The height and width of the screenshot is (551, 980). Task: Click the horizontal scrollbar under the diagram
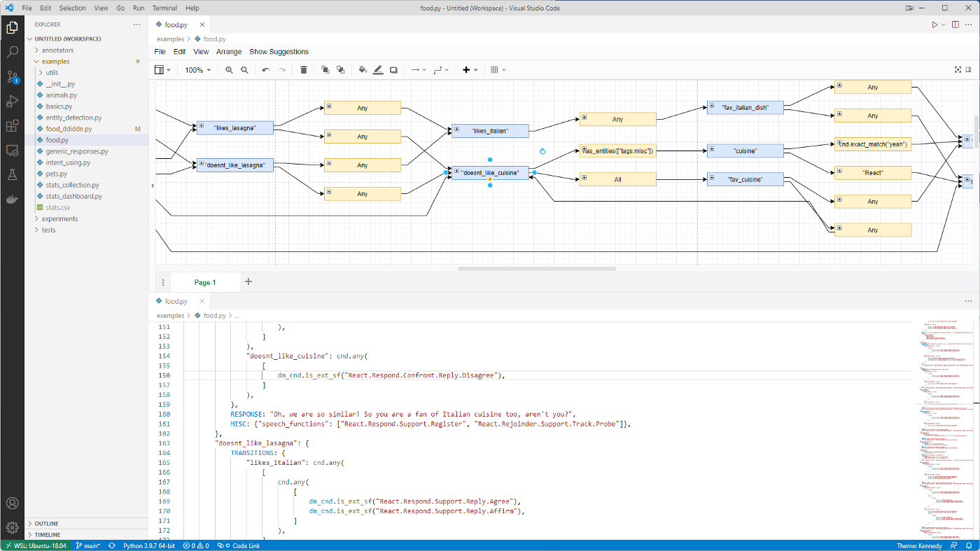(x=537, y=269)
